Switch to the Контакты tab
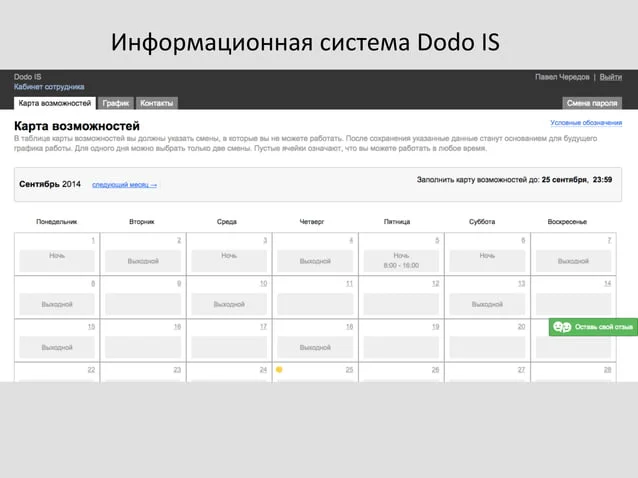The height and width of the screenshot is (478, 638). point(157,103)
